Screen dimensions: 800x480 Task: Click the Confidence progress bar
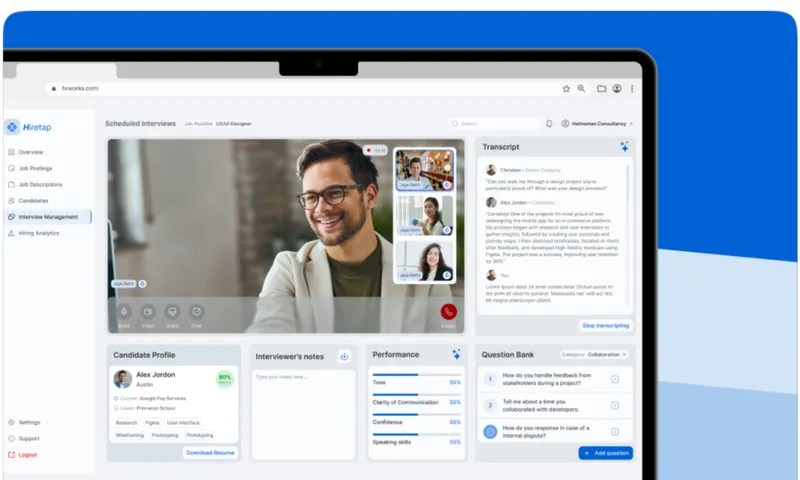(x=416, y=415)
